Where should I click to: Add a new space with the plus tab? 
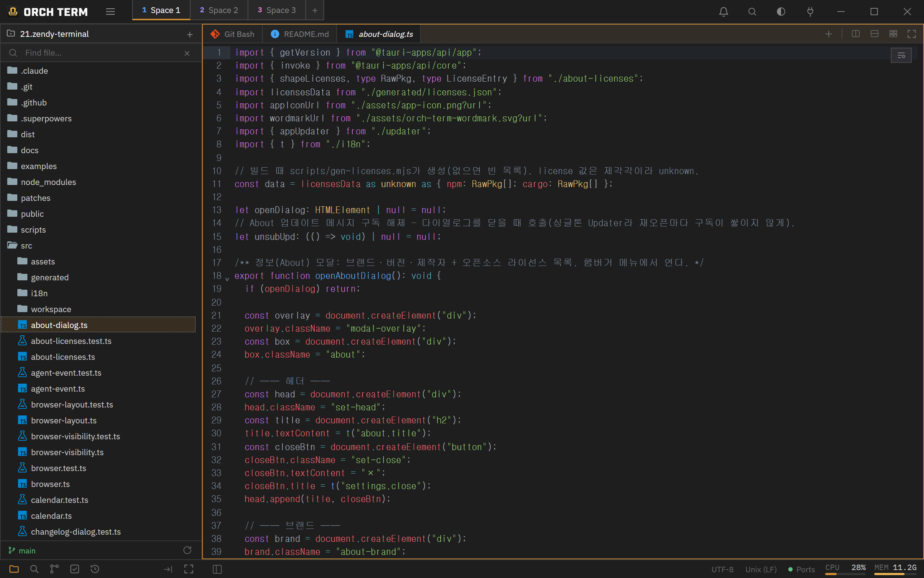click(x=315, y=10)
